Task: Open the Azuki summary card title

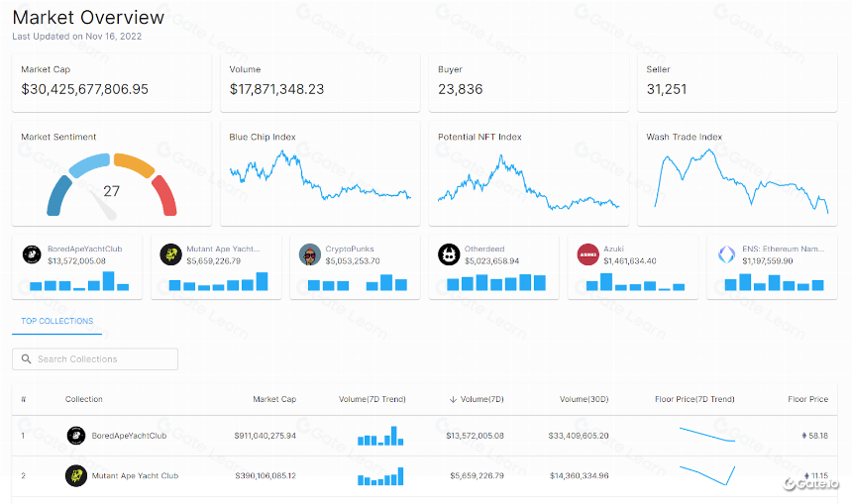Action: coord(613,249)
